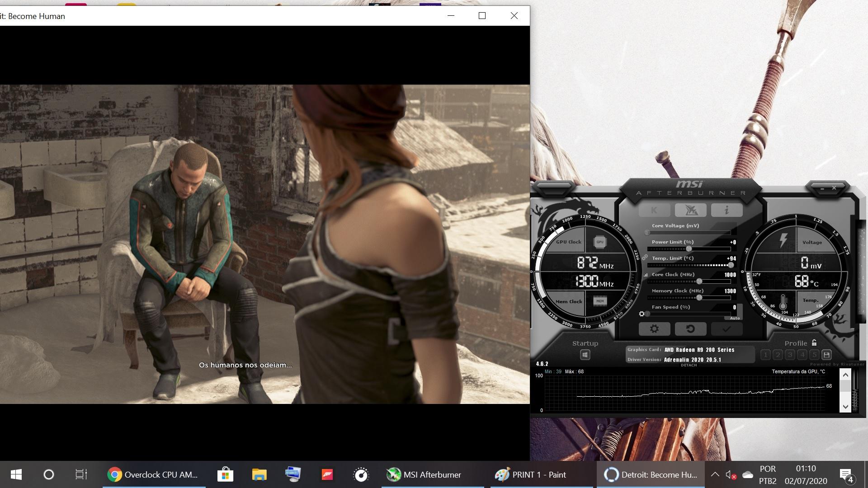Click the Core Clock slider handle

699,282
